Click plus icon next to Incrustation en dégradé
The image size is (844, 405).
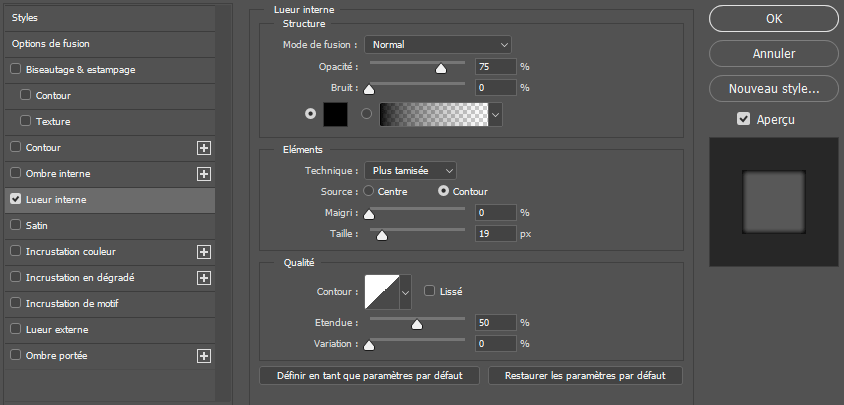tap(204, 278)
